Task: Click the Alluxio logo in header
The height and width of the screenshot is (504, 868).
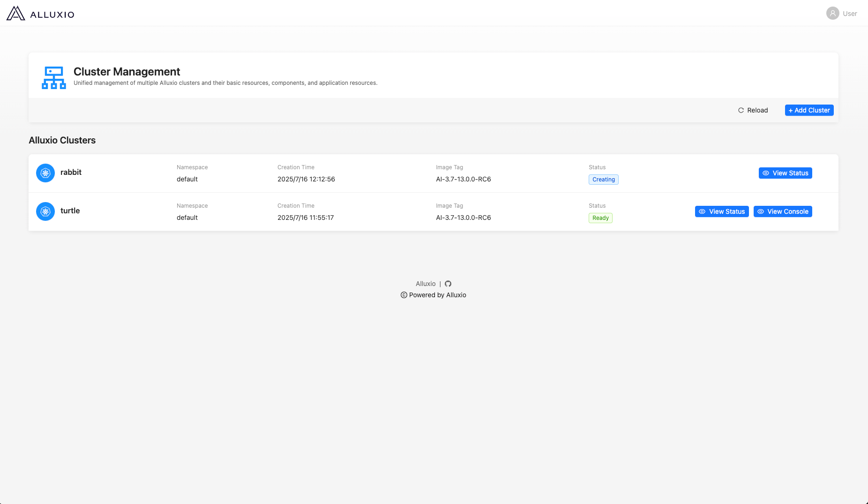Action: 40,14
